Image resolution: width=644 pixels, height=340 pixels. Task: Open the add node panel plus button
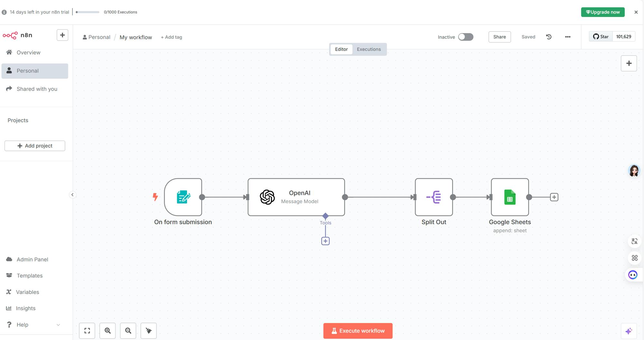[629, 63]
